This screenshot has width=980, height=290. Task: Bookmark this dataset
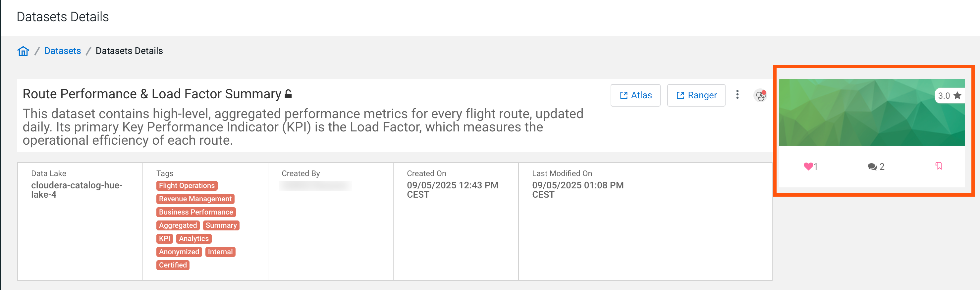click(939, 166)
